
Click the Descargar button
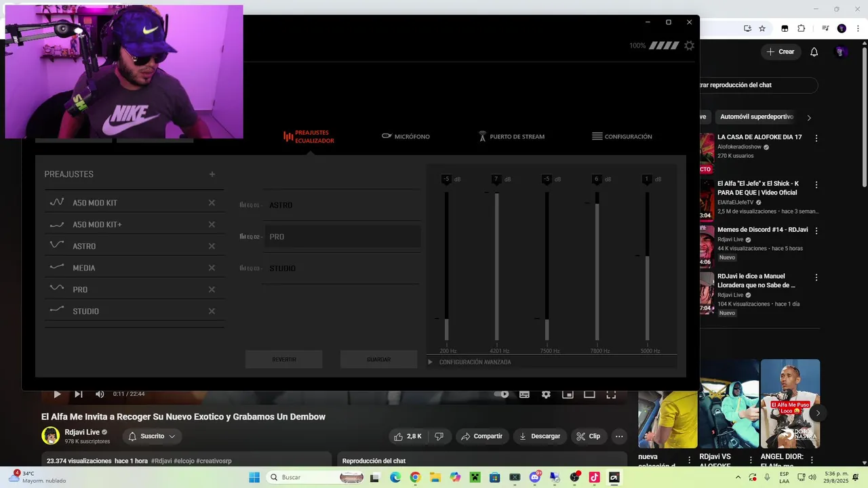(540, 436)
